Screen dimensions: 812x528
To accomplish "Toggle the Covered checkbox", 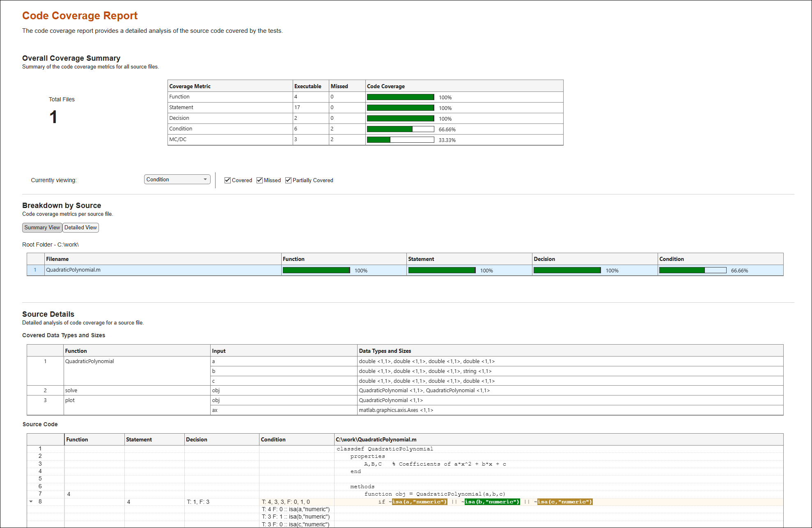I will click(x=227, y=180).
